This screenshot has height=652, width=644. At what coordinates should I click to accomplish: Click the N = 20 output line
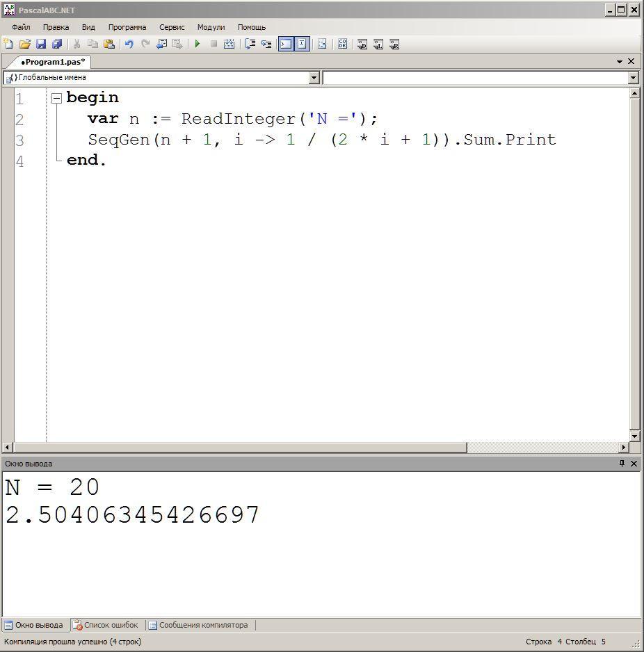point(52,487)
